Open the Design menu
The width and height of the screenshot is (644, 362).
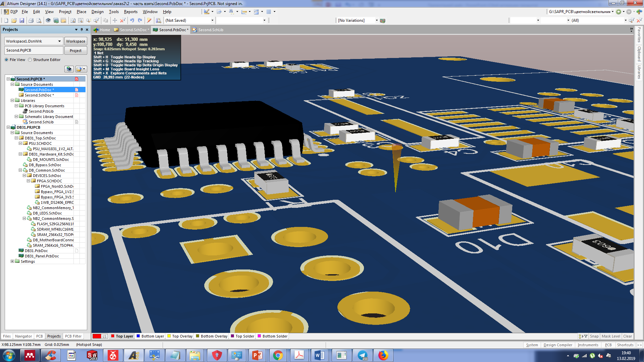(x=97, y=12)
